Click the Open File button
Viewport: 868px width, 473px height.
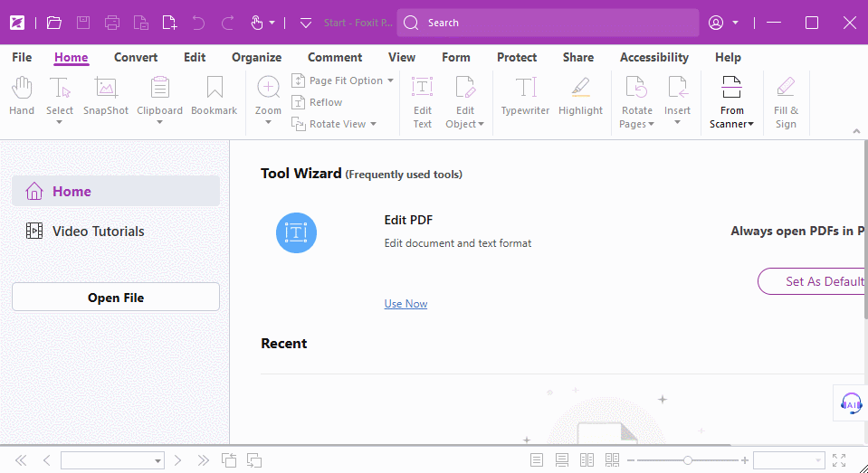pos(116,298)
